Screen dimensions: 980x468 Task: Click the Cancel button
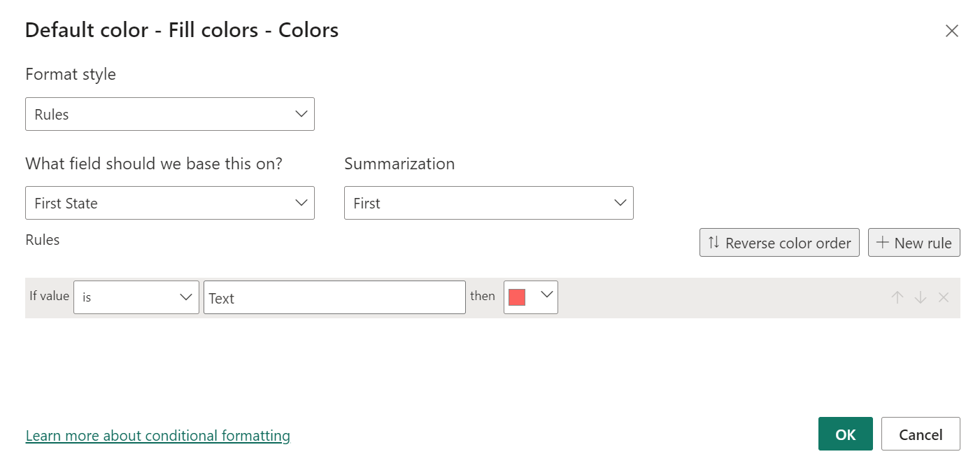[920, 434]
